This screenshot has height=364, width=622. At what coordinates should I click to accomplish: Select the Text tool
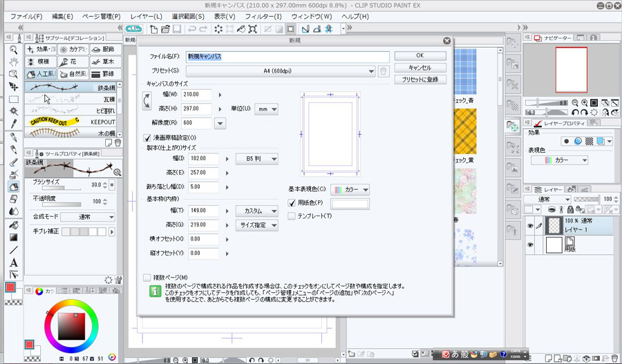(13, 262)
